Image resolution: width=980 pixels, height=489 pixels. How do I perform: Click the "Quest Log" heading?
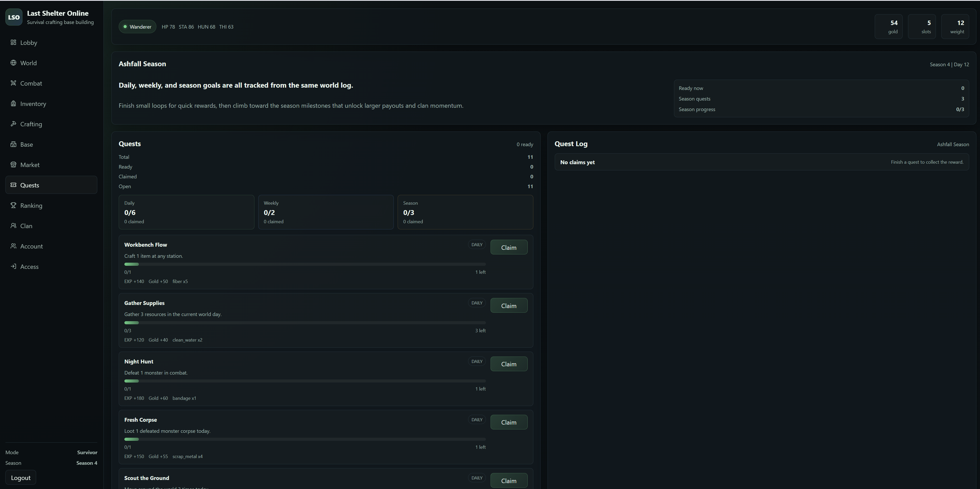click(x=571, y=144)
